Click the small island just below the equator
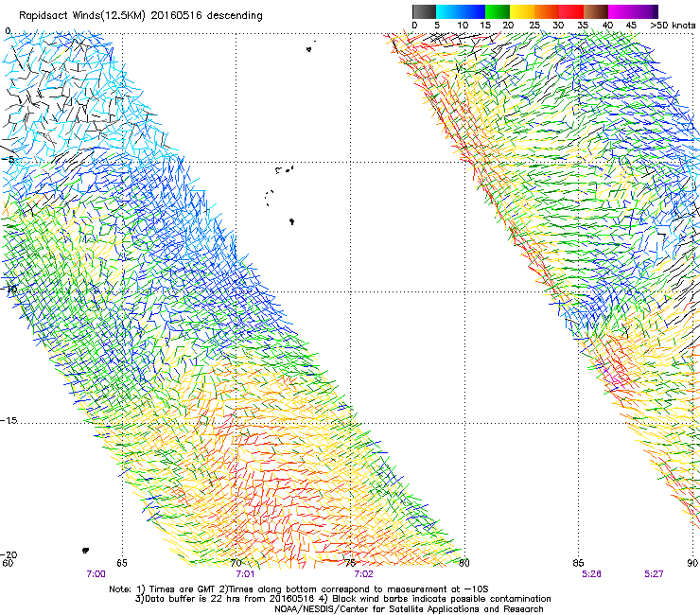 [x=309, y=48]
